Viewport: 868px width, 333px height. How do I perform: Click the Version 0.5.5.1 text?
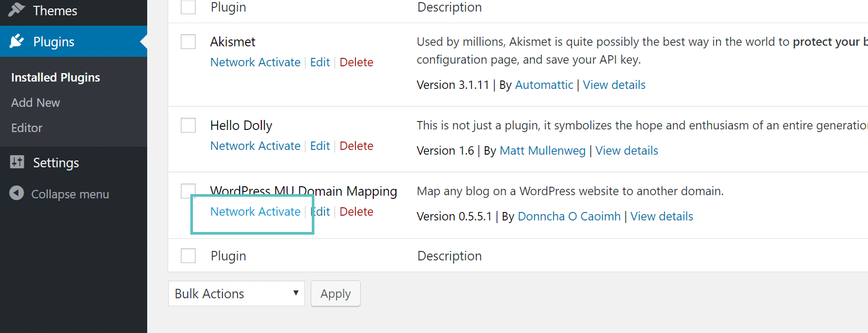tap(454, 216)
